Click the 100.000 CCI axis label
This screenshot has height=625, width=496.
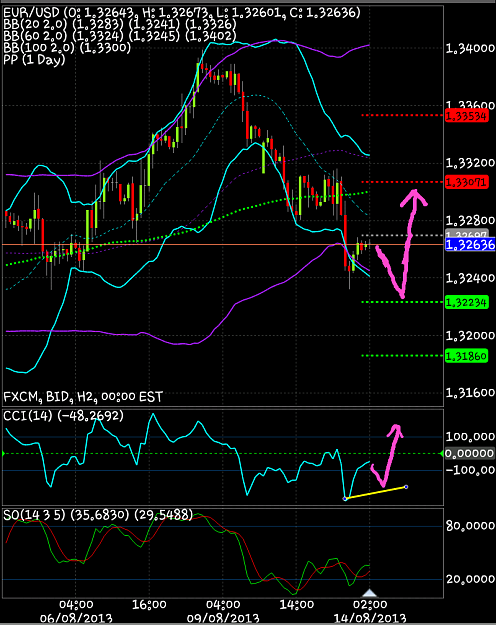(x=470, y=437)
